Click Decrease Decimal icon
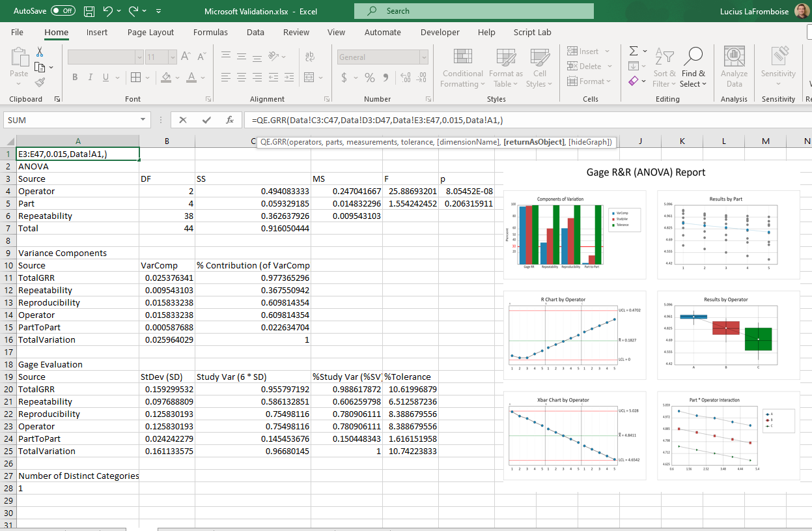 (x=421, y=77)
